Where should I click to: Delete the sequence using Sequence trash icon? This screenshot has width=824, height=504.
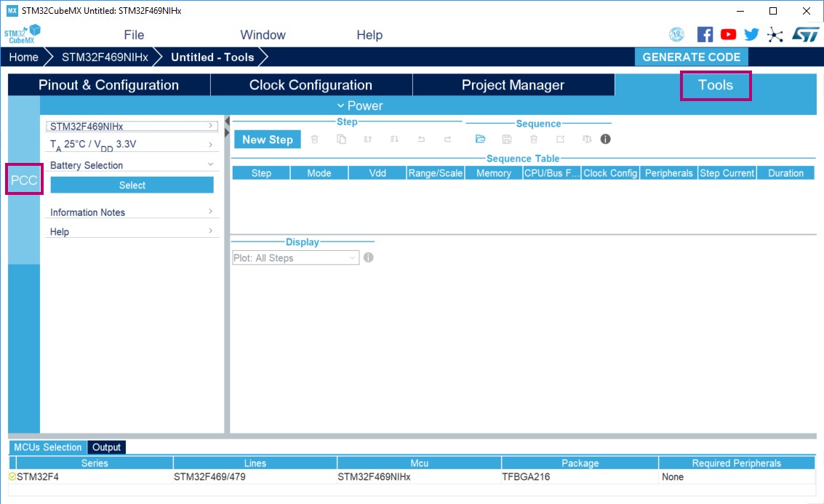click(x=533, y=139)
